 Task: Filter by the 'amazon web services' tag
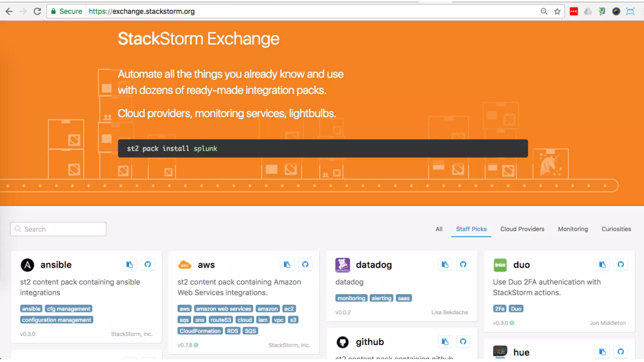click(x=224, y=309)
